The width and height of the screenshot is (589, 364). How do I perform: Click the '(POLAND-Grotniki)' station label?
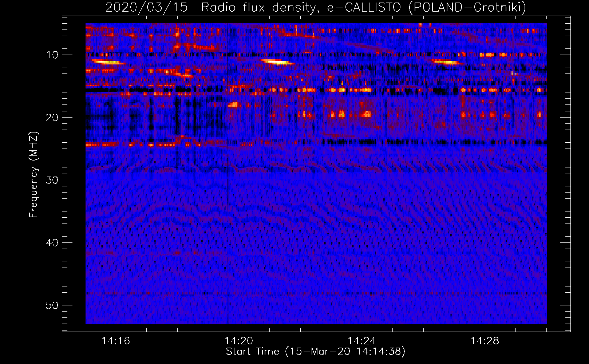click(467, 8)
